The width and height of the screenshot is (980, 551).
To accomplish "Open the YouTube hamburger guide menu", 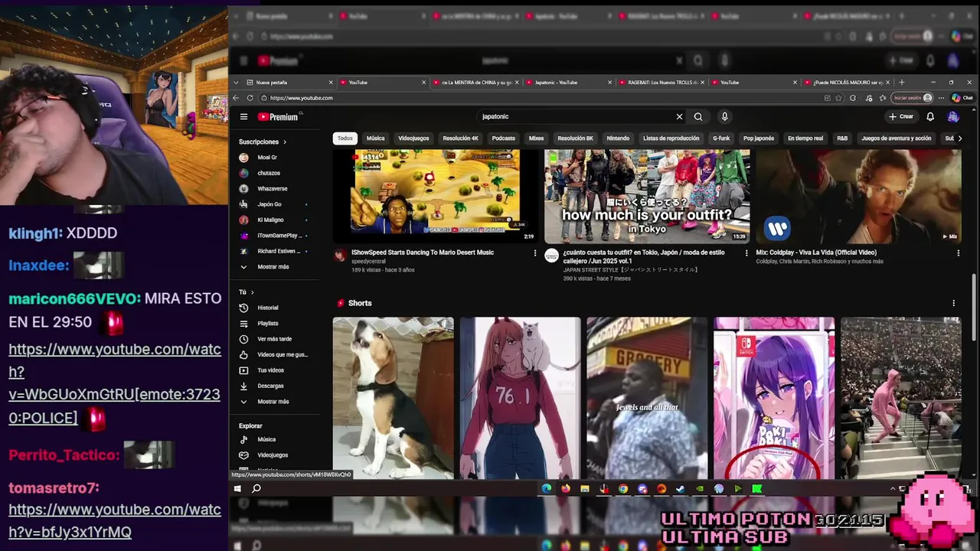I will pyautogui.click(x=243, y=117).
